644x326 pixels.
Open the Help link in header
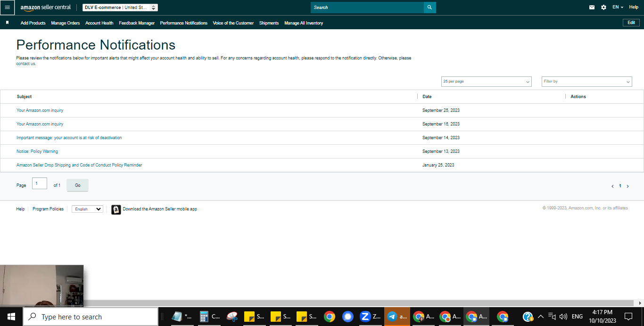pos(634,7)
